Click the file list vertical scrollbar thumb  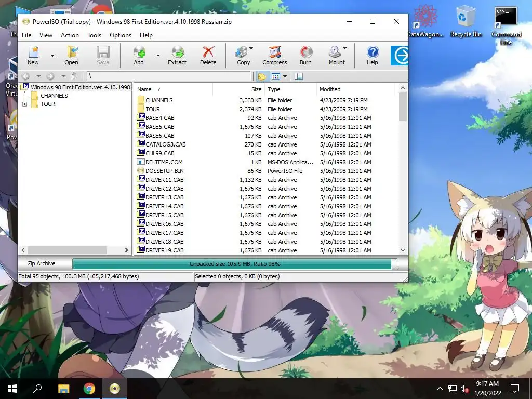click(403, 107)
